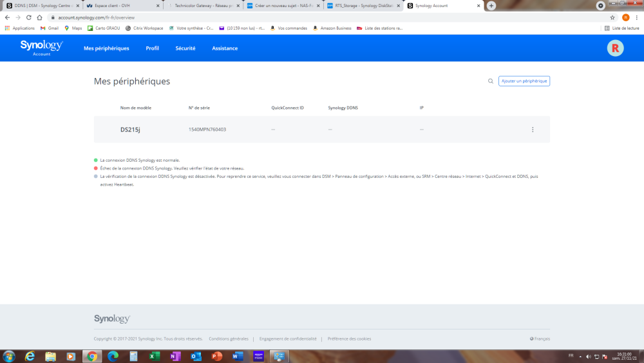Screen dimensions: 644x363
Task: Open the Carto GRAOU bookmark
Action: click(x=104, y=28)
